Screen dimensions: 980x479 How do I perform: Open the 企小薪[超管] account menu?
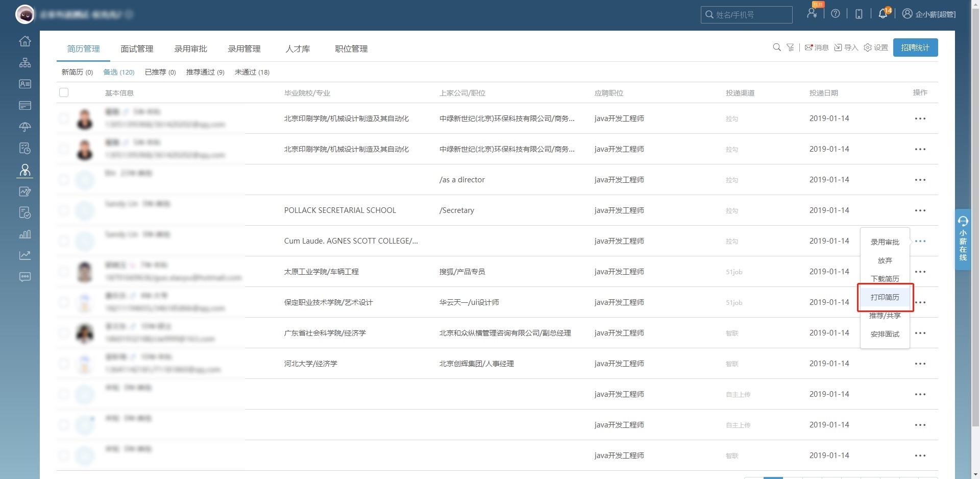tap(929, 14)
